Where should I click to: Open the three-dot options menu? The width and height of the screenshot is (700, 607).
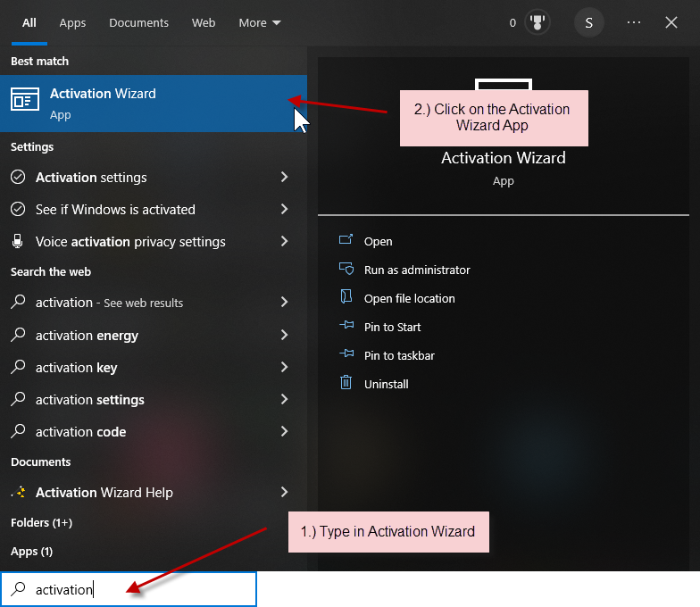pyautogui.click(x=634, y=22)
